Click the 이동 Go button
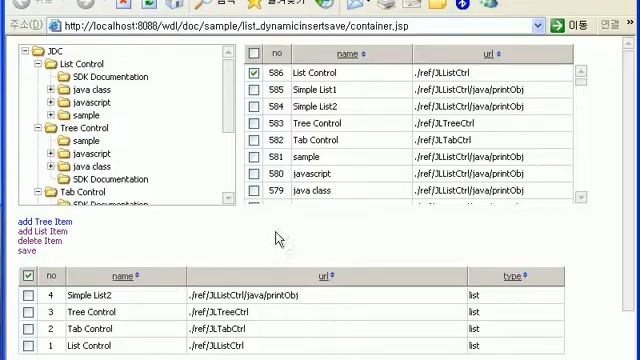640x360 pixels. point(569,25)
